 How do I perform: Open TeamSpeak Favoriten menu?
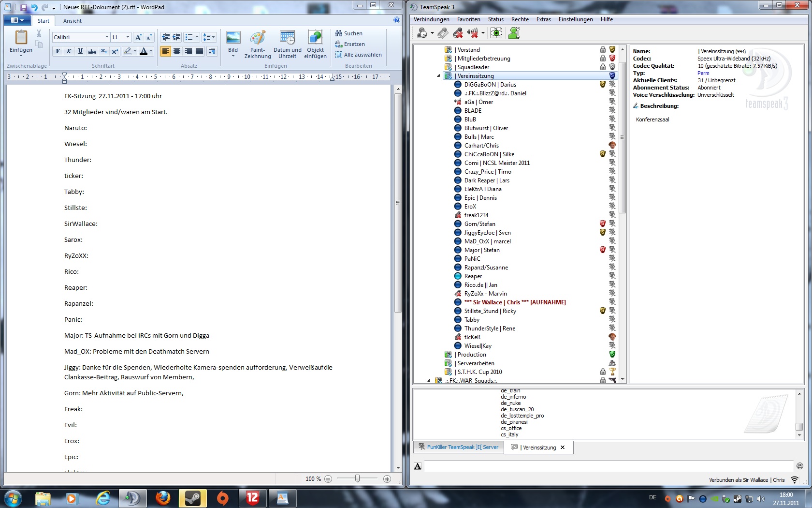[468, 19]
